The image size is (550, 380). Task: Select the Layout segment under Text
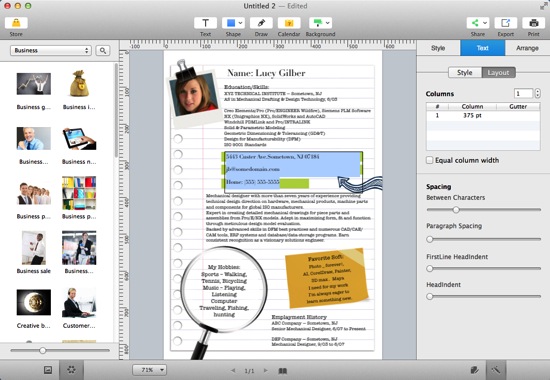click(498, 73)
